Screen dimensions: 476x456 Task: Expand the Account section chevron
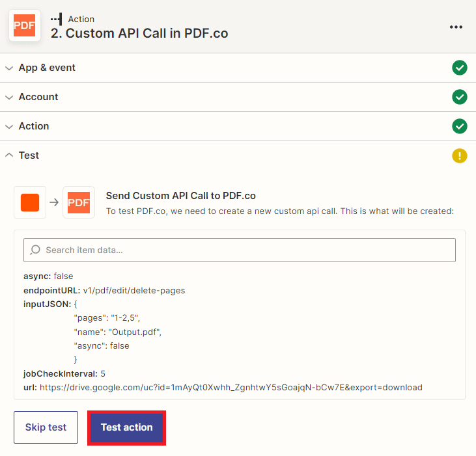coord(9,97)
